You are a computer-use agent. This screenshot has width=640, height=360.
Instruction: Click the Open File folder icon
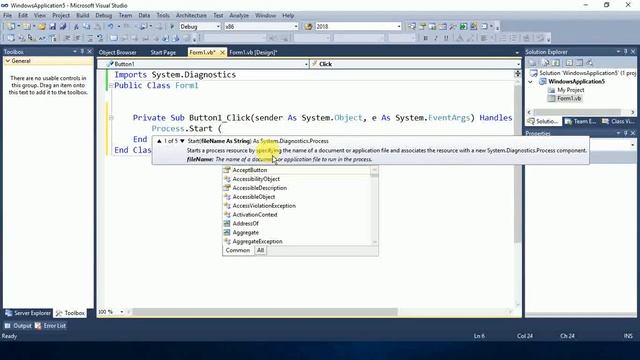coord(41,27)
